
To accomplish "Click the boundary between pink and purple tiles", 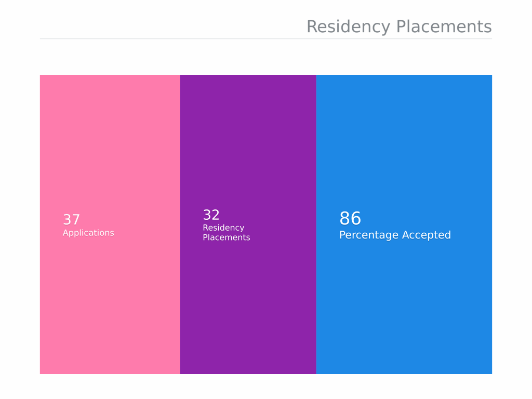I will (x=180, y=224).
